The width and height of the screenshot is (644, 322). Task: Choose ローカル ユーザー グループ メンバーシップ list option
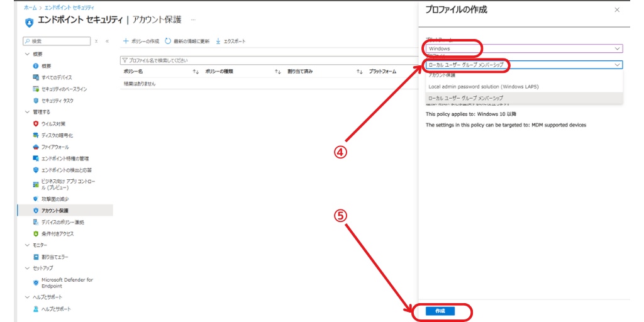pyautogui.click(x=525, y=97)
